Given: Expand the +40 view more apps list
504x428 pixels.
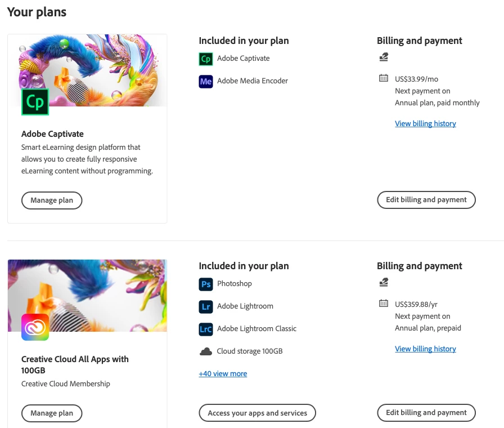Looking at the screenshot, I should [223, 373].
